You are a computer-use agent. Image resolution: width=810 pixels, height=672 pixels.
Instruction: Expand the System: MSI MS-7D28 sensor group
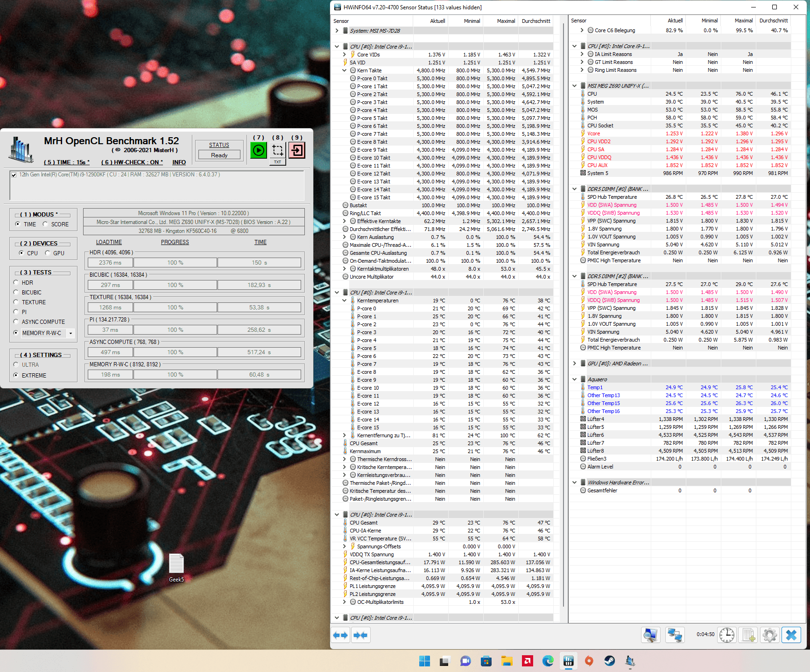[337, 31]
